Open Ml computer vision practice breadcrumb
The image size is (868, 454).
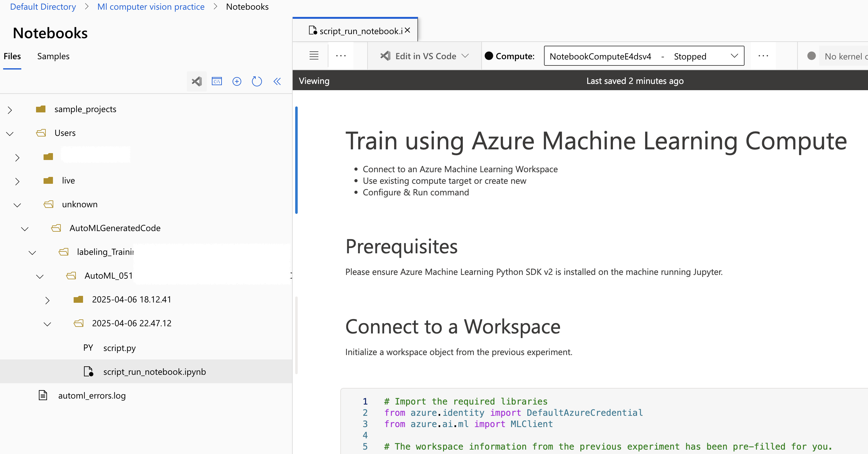point(151,7)
